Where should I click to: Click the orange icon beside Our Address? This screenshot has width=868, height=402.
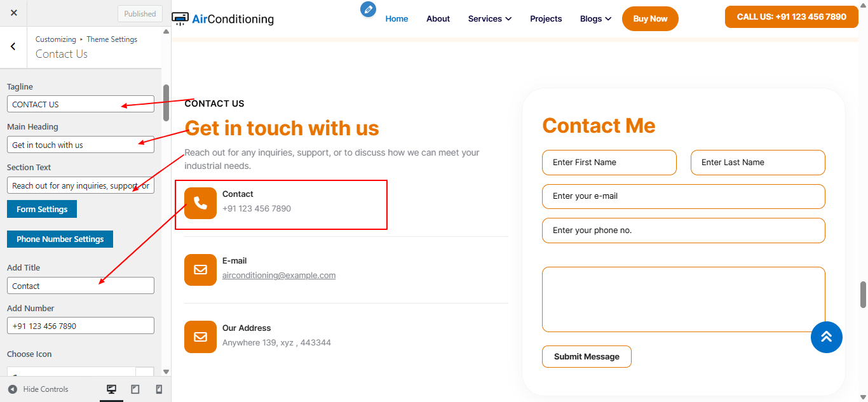pyautogui.click(x=200, y=337)
